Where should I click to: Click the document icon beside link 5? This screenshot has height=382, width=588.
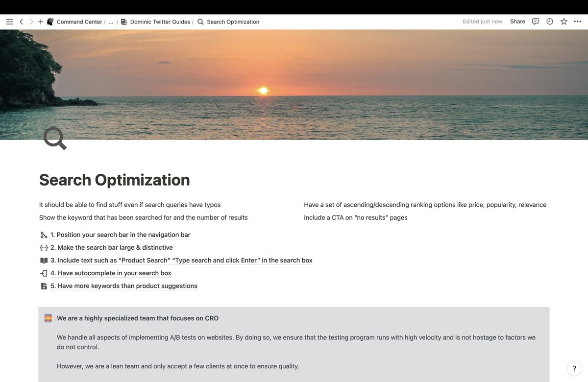click(x=44, y=286)
